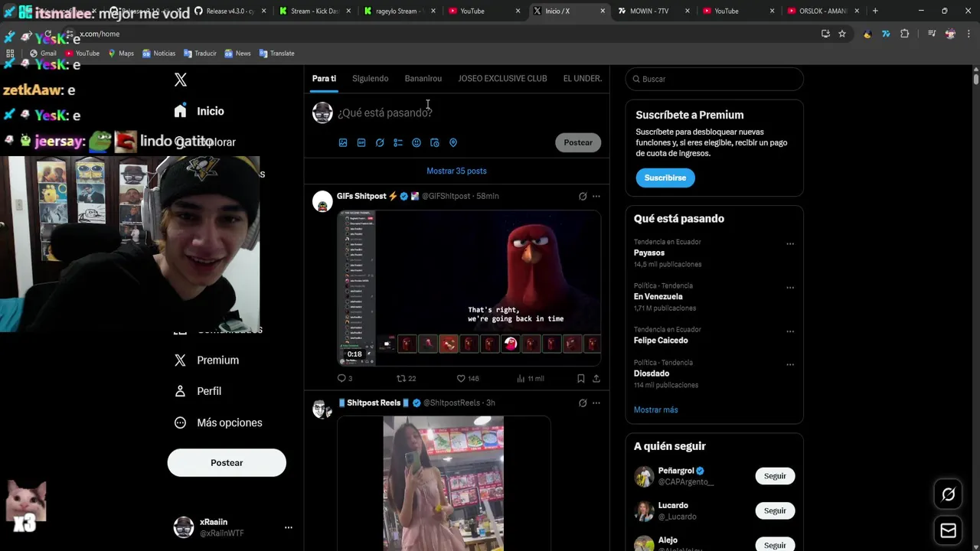Open Perfil in the sidebar
Image resolution: width=980 pixels, height=551 pixels.
click(198, 391)
